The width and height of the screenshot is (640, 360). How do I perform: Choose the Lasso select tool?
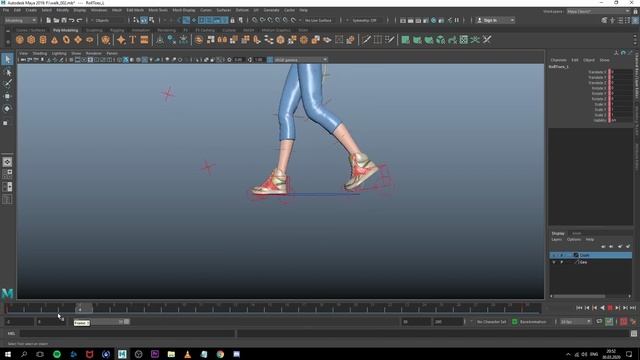point(7,72)
